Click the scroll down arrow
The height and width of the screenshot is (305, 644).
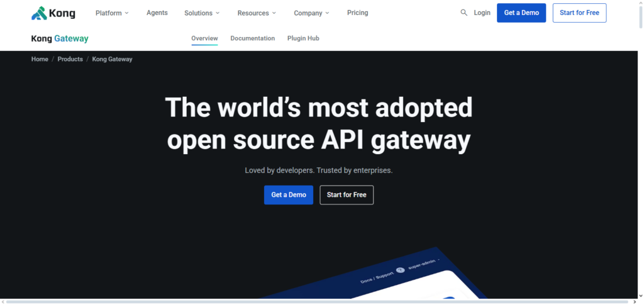[x=641, y=296]
